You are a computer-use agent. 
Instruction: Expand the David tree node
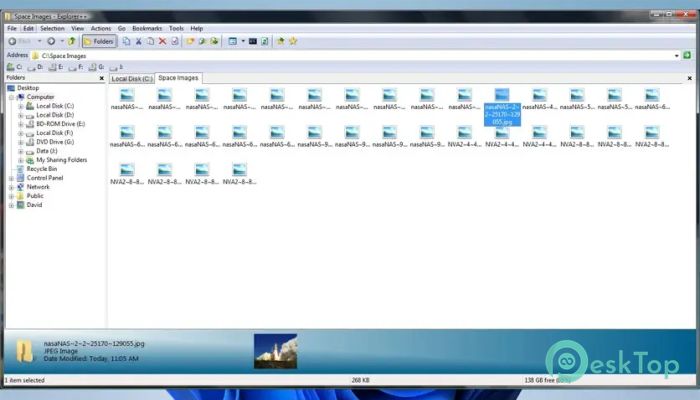(x=12, y=205)
